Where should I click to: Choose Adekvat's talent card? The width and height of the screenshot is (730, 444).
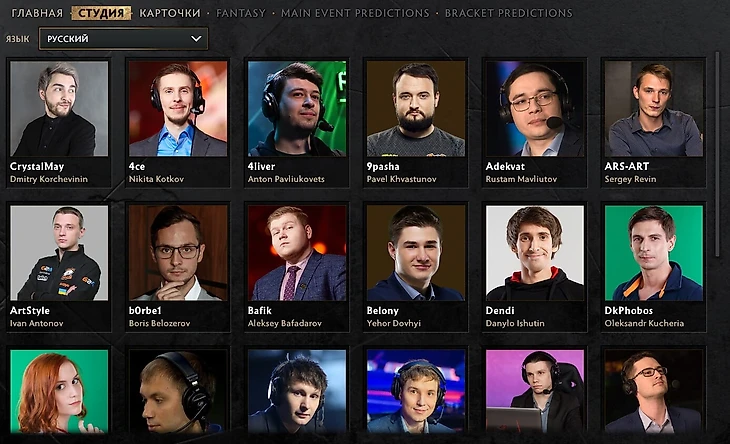535,123
